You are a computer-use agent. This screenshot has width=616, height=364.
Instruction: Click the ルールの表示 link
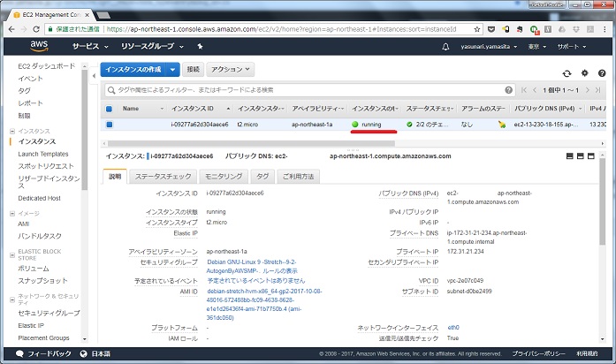coord(279,271)
